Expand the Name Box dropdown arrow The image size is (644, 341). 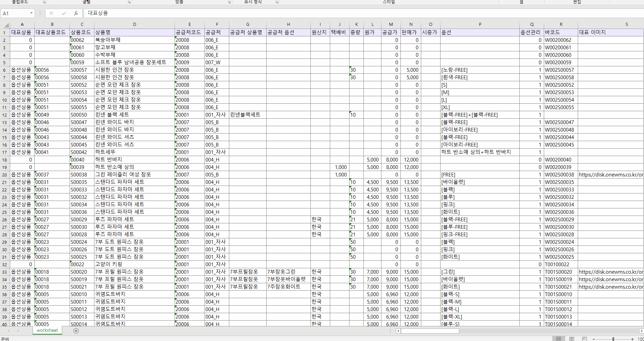[31, 13]
